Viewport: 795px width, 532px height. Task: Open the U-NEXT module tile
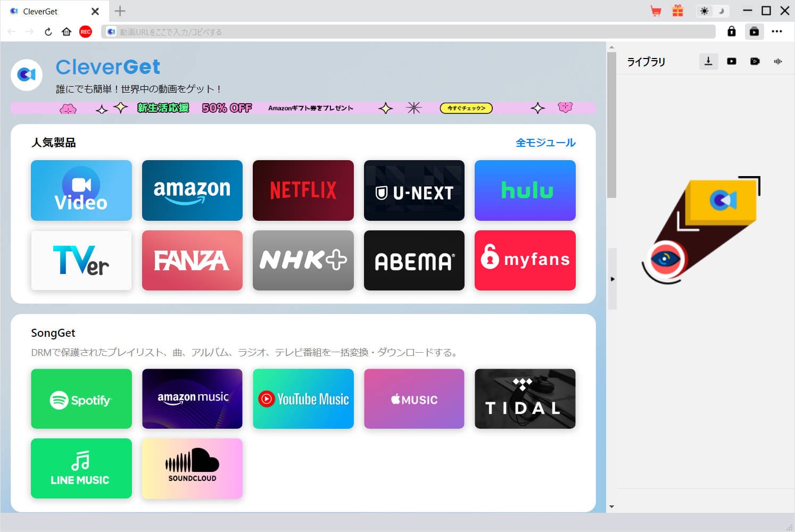pyautogui.click(x=414, y=190)
